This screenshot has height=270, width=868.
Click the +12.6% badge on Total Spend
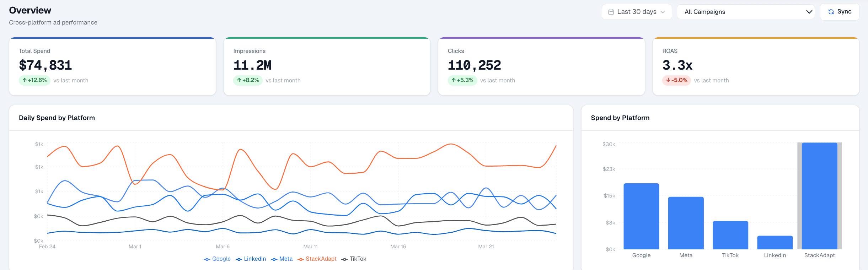34,80
